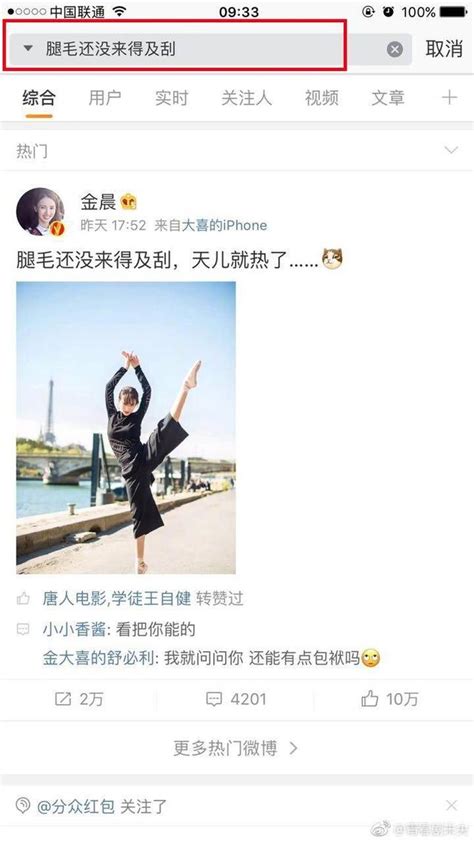
Task: Tap 取消 to cancel the search
Action: pyautogui.click(x=444, y=49)
